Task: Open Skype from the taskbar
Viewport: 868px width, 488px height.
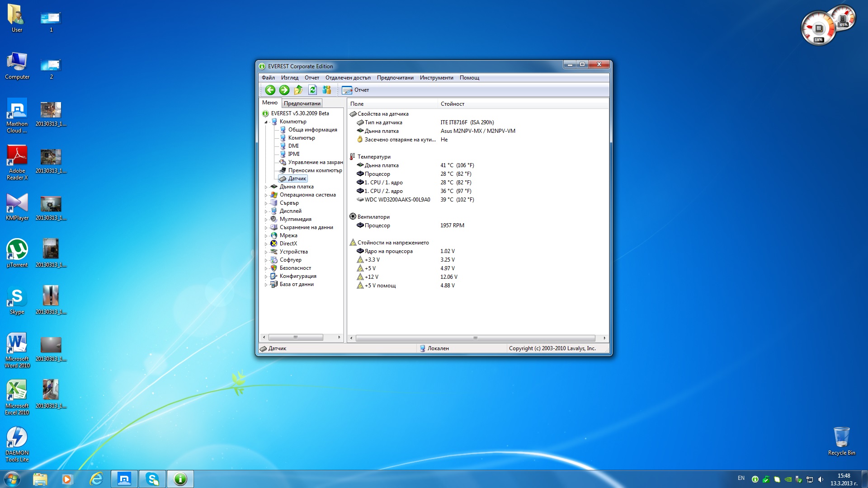Action: coord(152,479)
